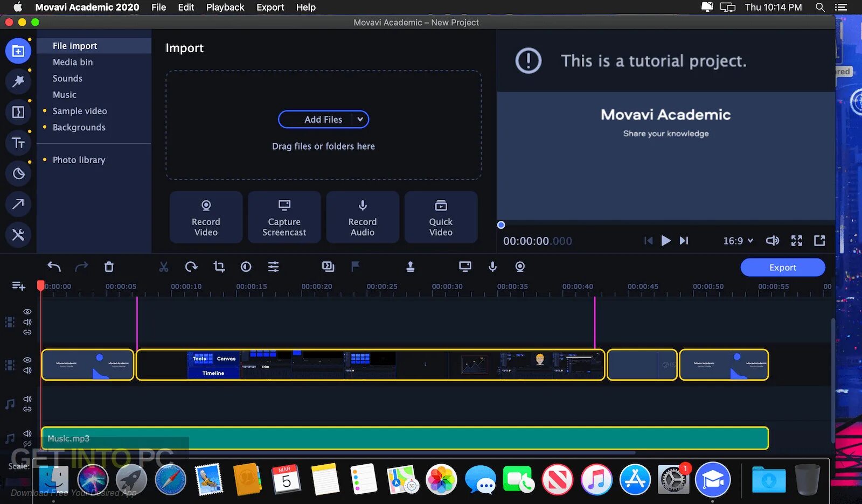Click the preview seek bar handle
The width and height of the screenshot is (862, 504).
[x=501, y=225]
